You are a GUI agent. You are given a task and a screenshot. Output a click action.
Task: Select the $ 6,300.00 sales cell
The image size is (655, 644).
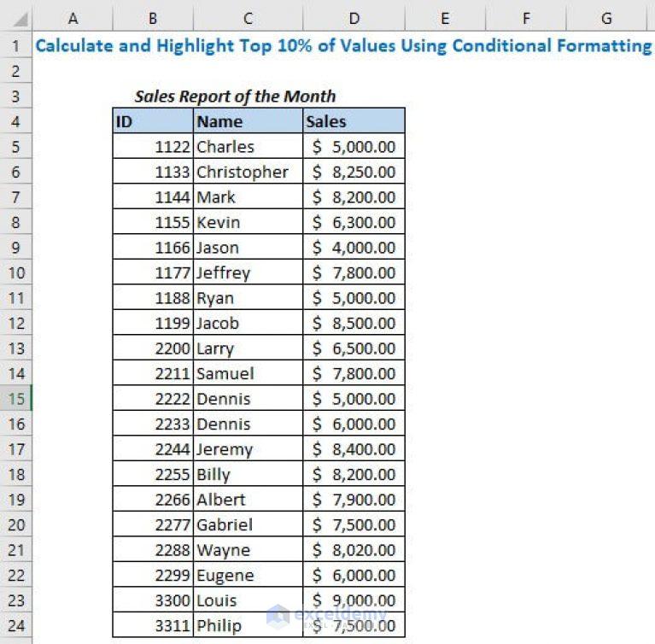click(x=354, y=222)
